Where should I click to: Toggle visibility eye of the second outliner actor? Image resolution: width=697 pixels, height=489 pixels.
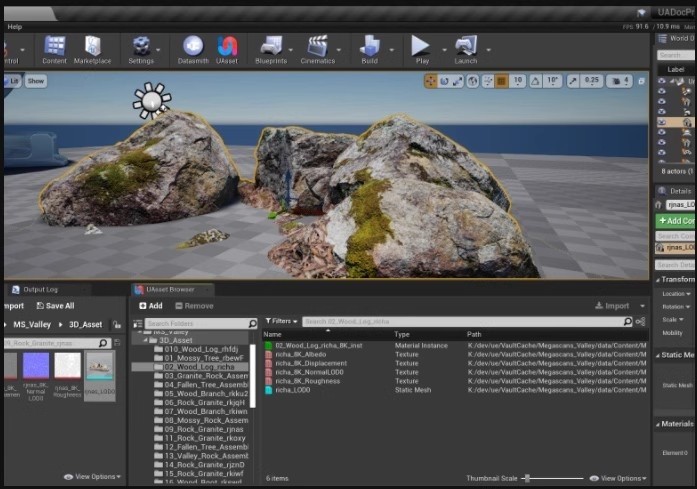click(662, 91)
